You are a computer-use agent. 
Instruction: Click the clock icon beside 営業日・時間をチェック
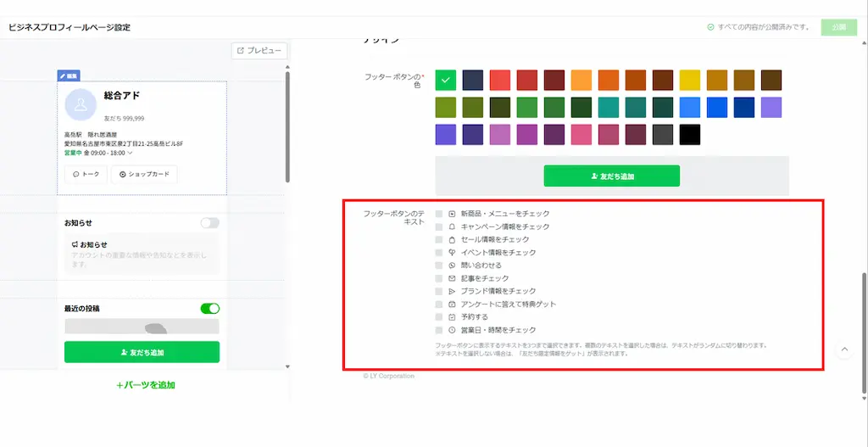[452, 330]
